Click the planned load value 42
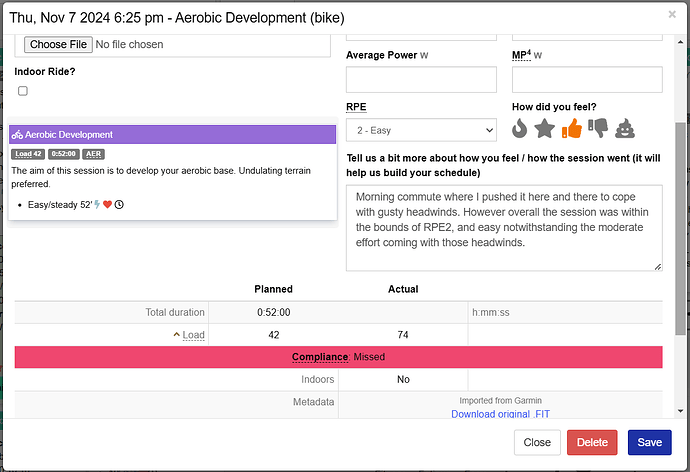This screenshot has width=690, height=472. click(x=274, y=335)
